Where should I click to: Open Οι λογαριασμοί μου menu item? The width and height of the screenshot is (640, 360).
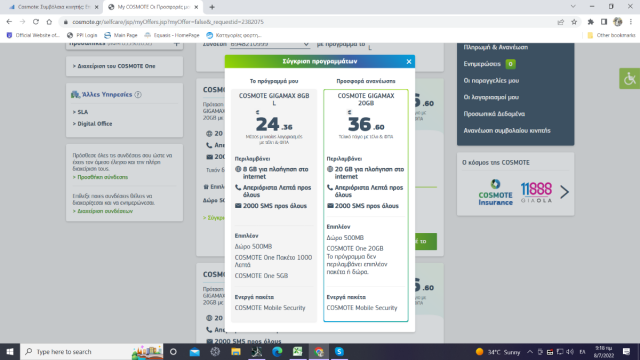[x=491, y=97]
